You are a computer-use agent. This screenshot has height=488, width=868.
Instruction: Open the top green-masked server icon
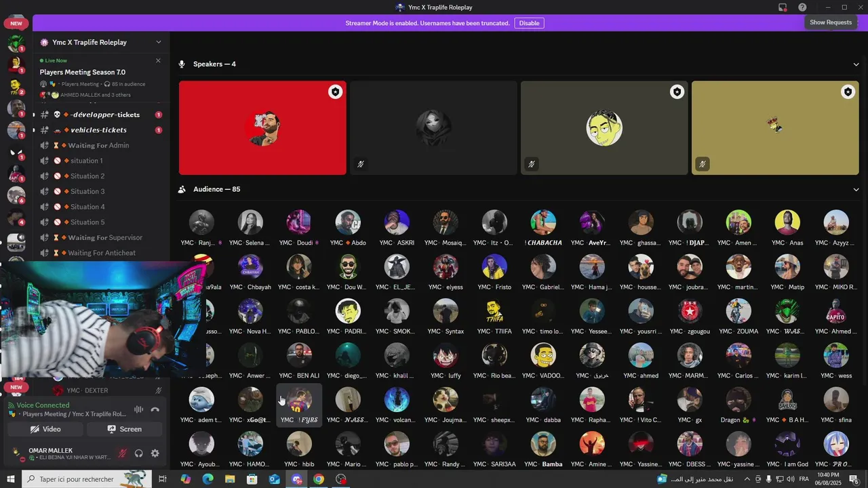pyautogui.click(x=16, y=43)
